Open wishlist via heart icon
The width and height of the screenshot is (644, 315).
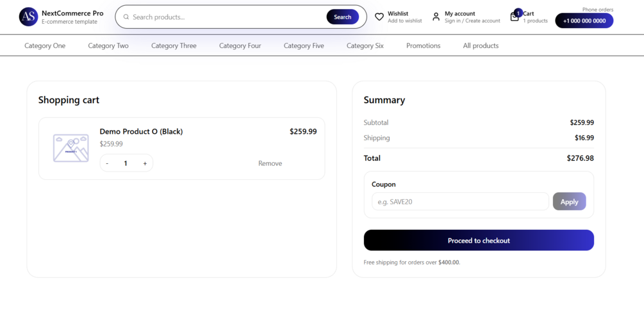(379, 17)
